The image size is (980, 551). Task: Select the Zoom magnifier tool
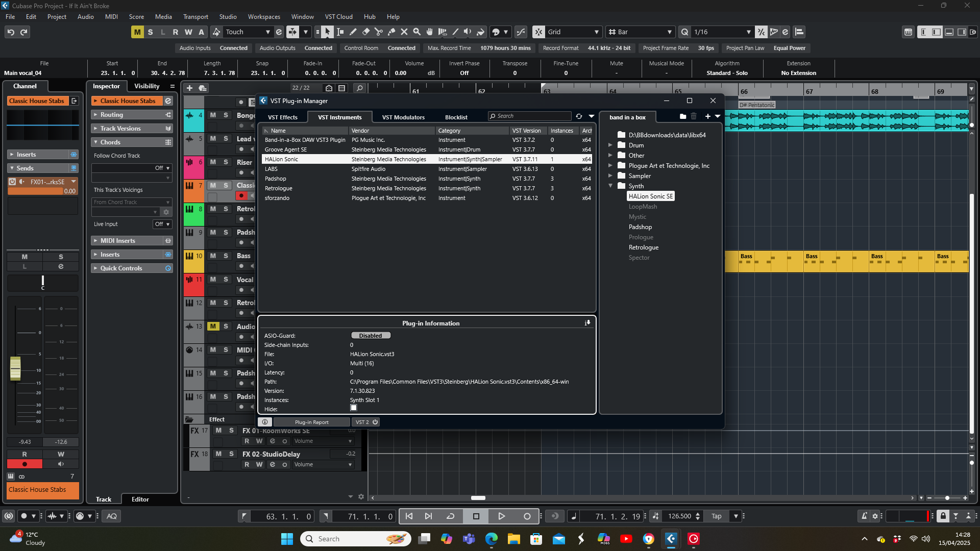click(x=416, y=32)
